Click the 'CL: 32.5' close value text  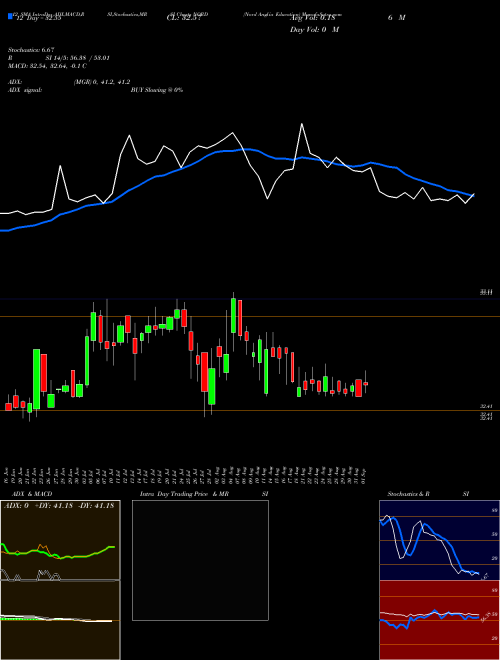[184, 18]
